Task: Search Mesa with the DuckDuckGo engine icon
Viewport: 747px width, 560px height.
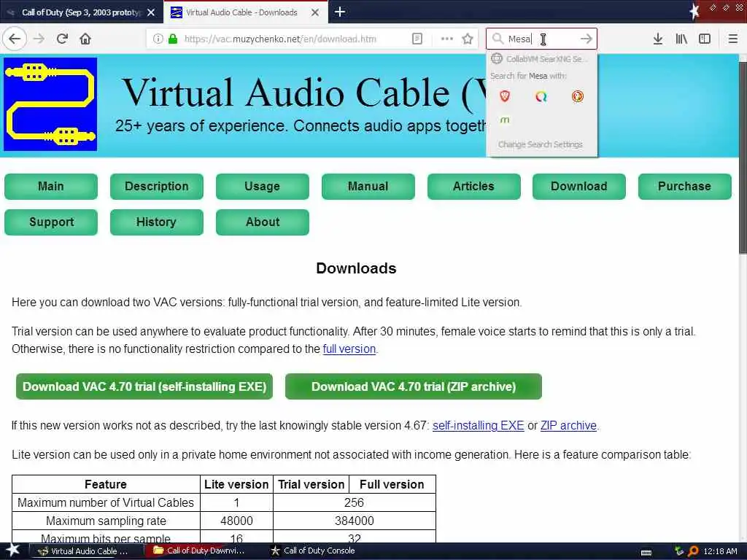Action: click(578, 96)
